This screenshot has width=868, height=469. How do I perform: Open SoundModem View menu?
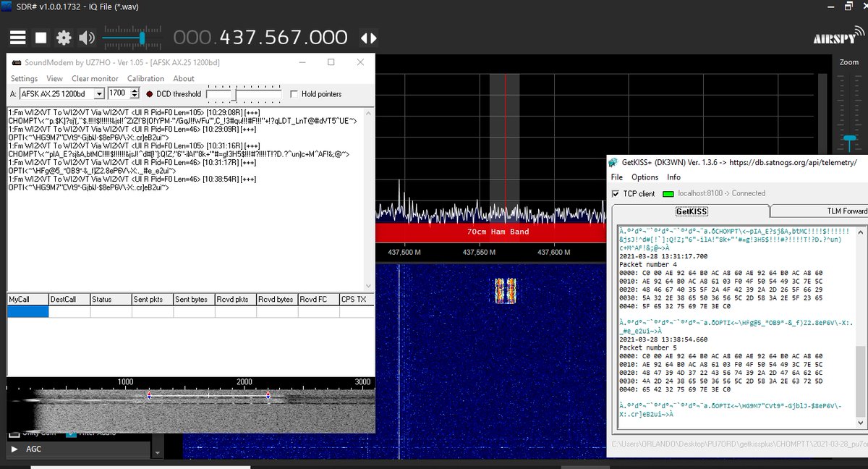[54, 78]
